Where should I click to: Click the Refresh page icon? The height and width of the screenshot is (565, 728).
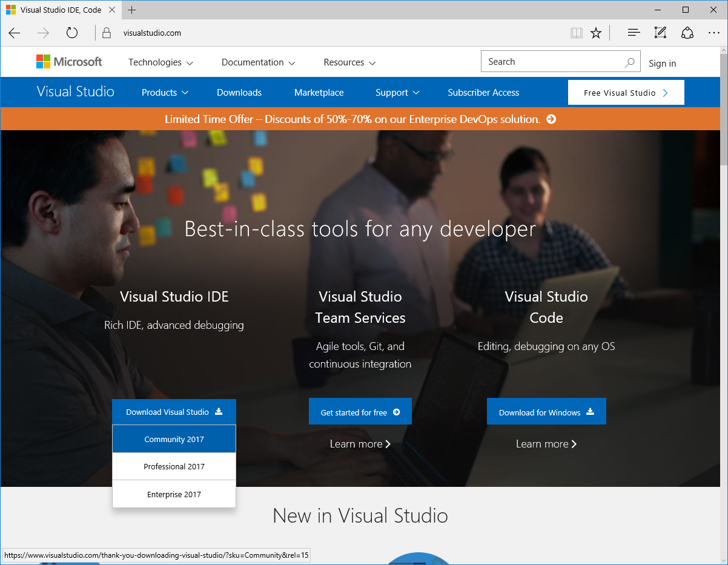tap(72, 33)
